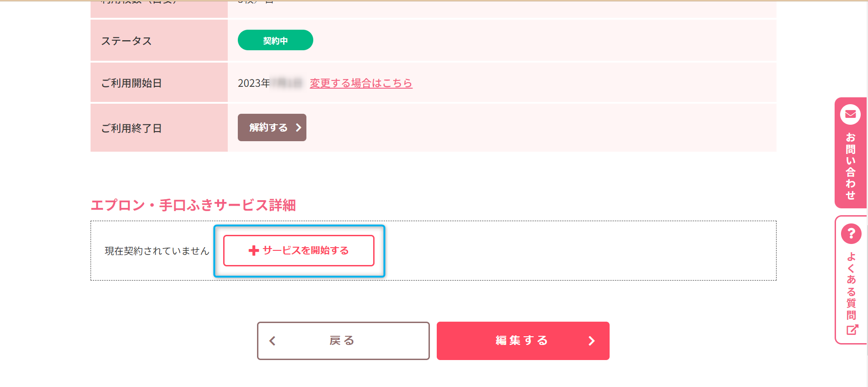868x387 pixels.
Task: Click the left chevron on 戻る button
Action: point(273,341)
